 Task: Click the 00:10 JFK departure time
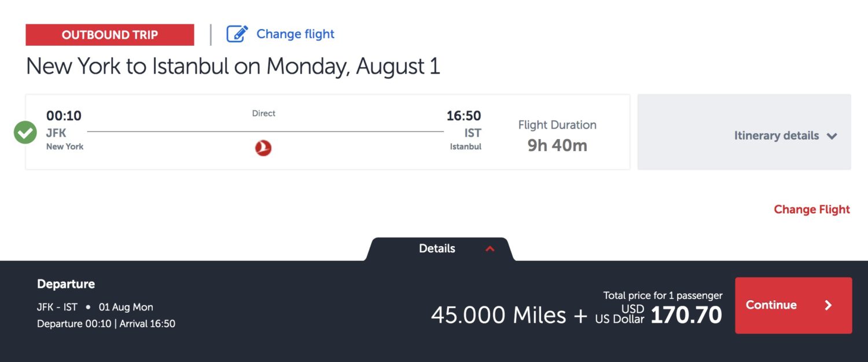tap(64, 116)
